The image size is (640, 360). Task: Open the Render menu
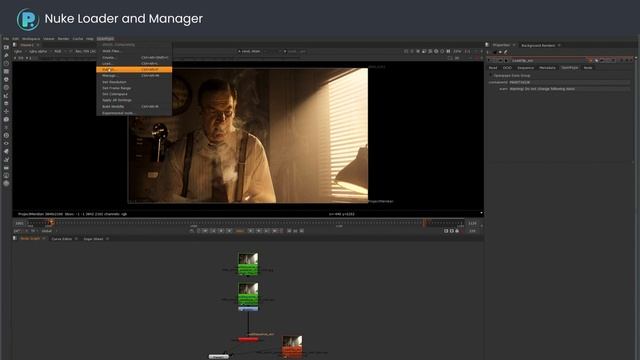(x=63, y=39)
